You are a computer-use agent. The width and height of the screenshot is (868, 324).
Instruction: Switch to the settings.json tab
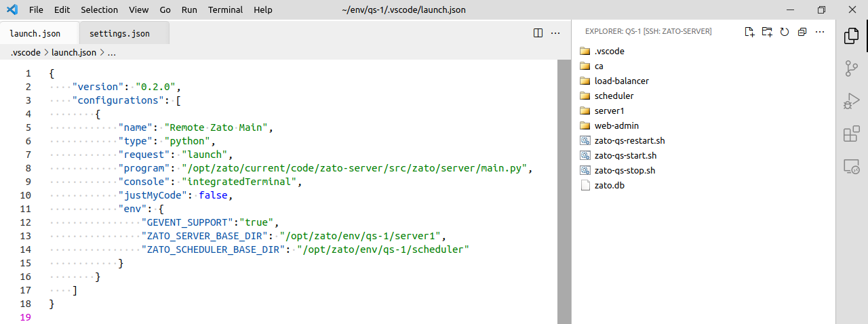coord(119,33)
